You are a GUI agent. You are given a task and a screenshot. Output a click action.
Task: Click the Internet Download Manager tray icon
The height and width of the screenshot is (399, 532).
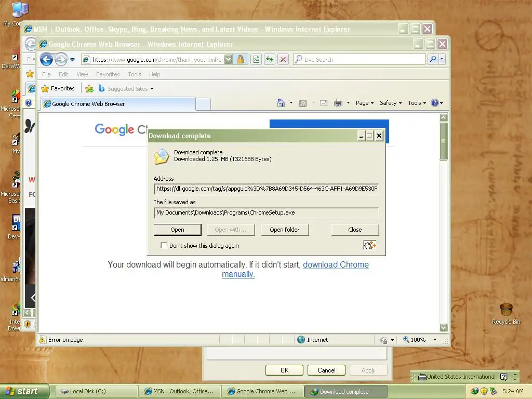(475, 391)
